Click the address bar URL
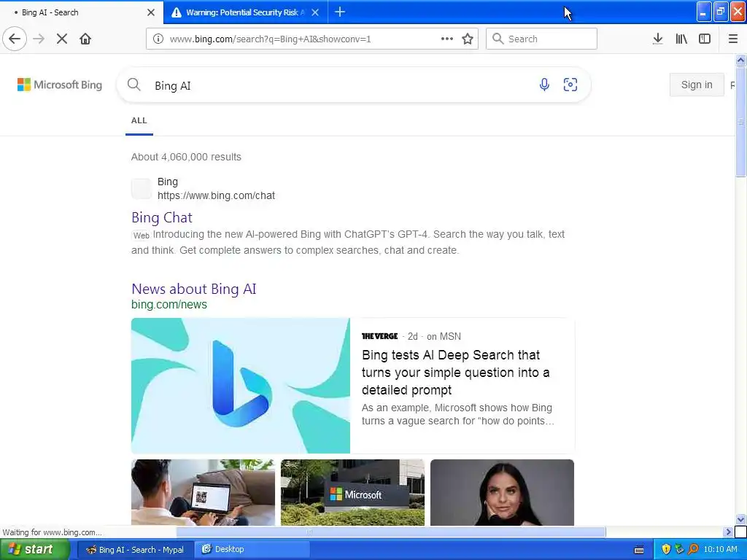 click(270, 39)
